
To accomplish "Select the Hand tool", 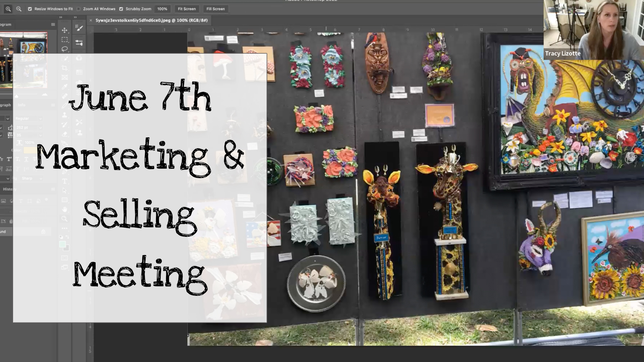I will tap(64, 209).
